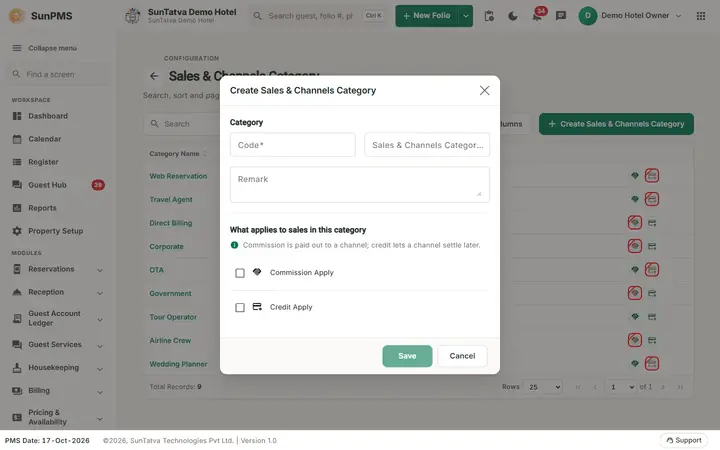This screenshot has height=450, width=720.
Task: Click the SunTatva Demo Hotel property icon
Action: click(133, 16)
